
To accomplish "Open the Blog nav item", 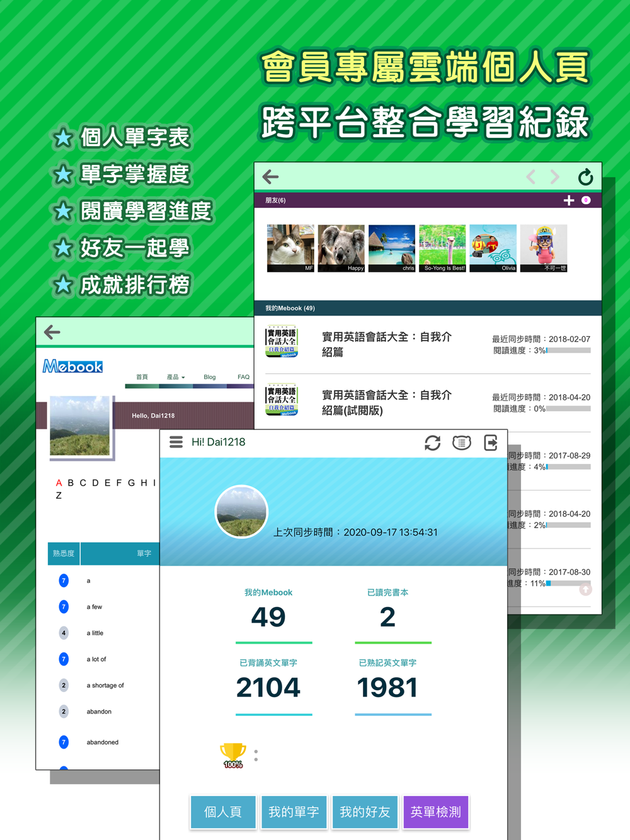I will (x=210, y=377).
